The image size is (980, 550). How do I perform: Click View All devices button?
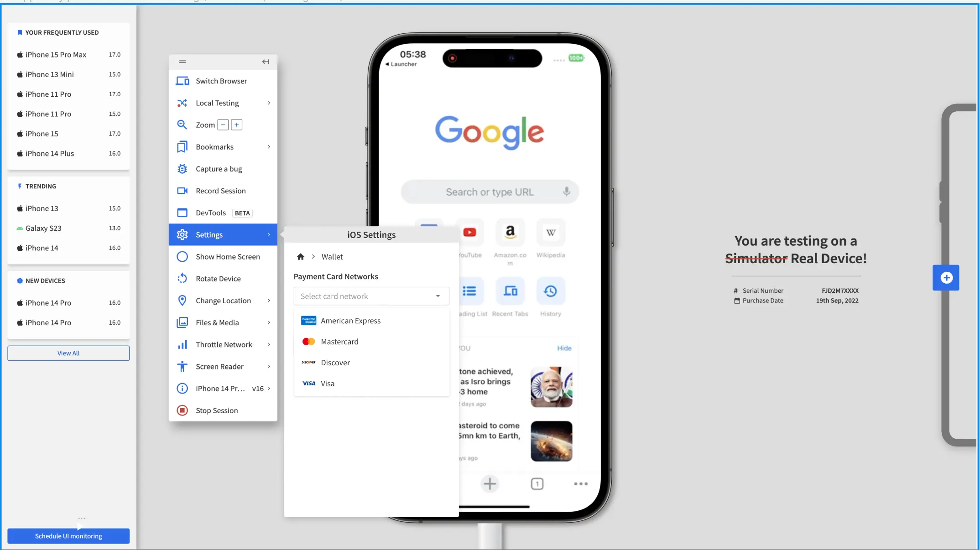[68, 353]
